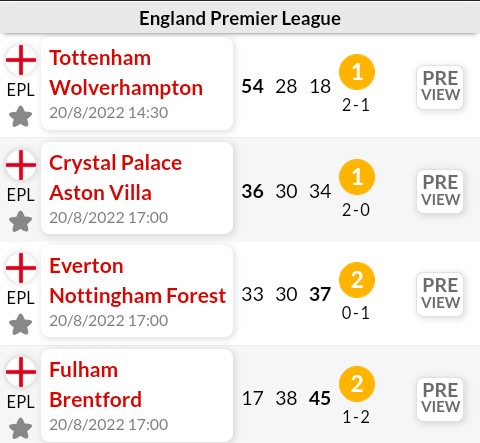Click orange tip 2 badge for Everton match

pos(357,280)
